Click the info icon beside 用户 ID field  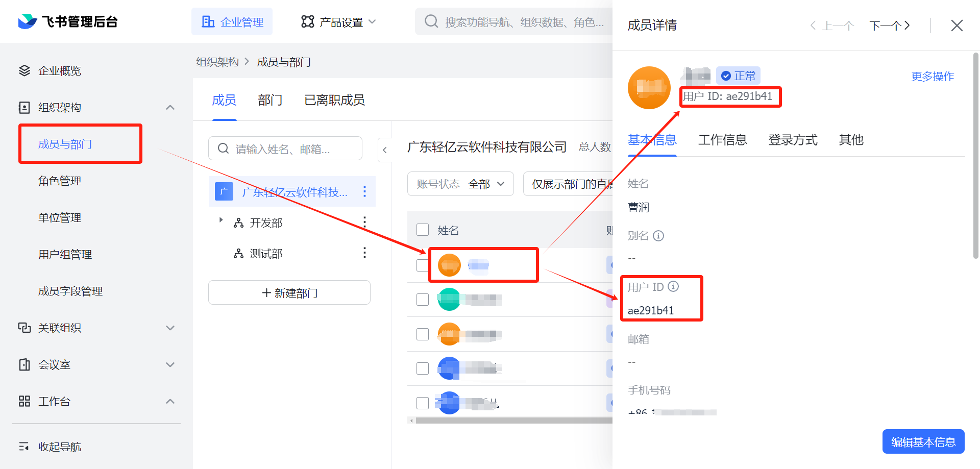tap(673, 286)
